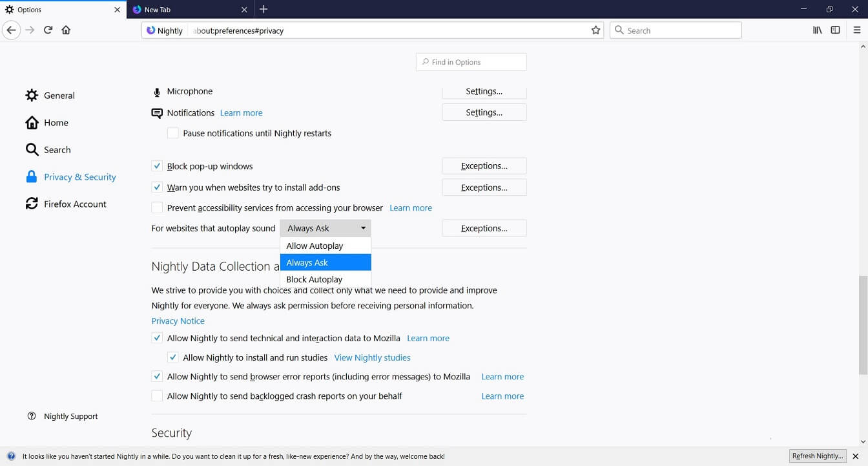This screenshot has height=466, width=868.
Task: Open Home preferences category
Action: coord(46,123)
